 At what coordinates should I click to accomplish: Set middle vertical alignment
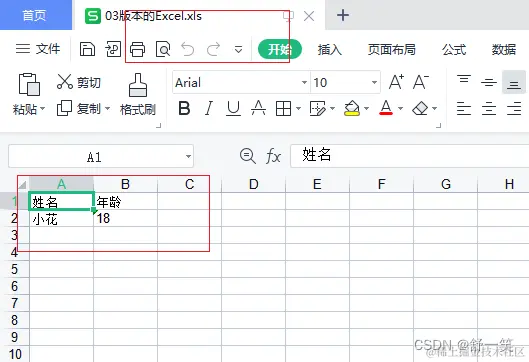pos(489,82)
